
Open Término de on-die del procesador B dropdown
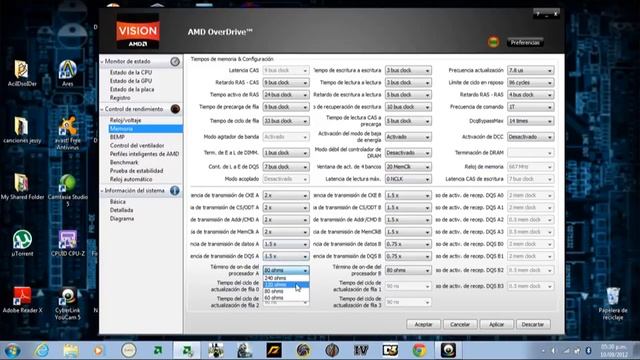pyautogui.click(x=408, y=270)
